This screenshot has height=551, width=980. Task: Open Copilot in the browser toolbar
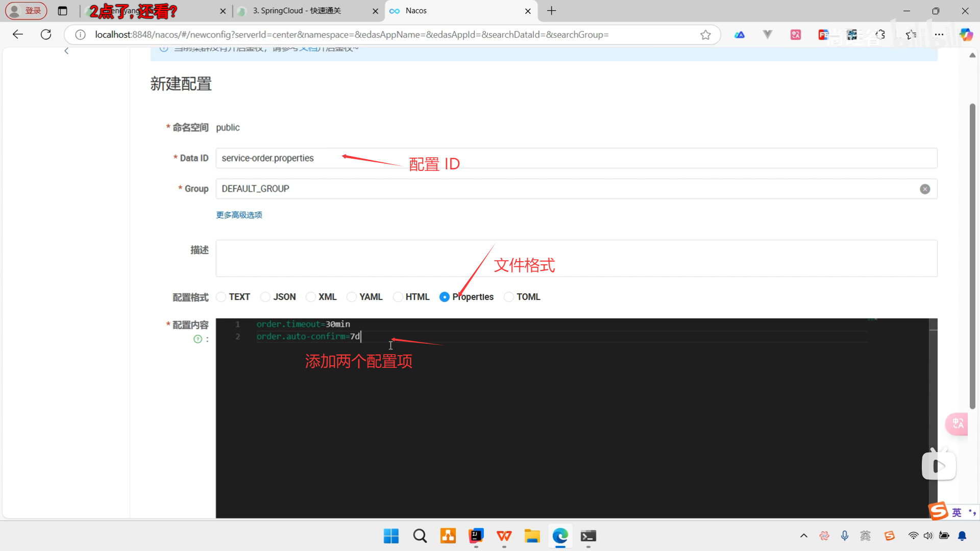pos(966,35)
